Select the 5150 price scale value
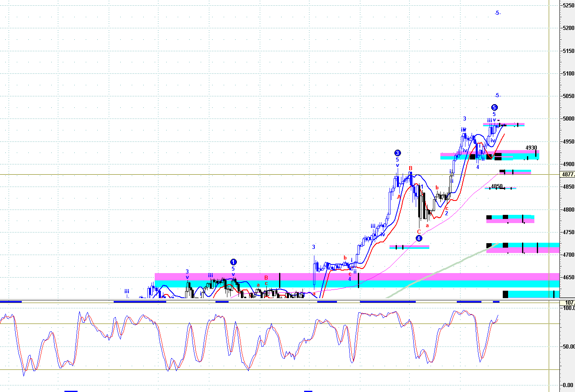The width and height of the screenshot is (575, 392). point(568,51)
